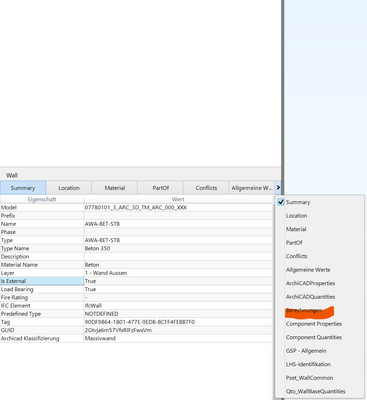This screenshot has height=400, width=367.
Task: Toggle the Summary checkmark in the menu
Action: coord(281,202)
